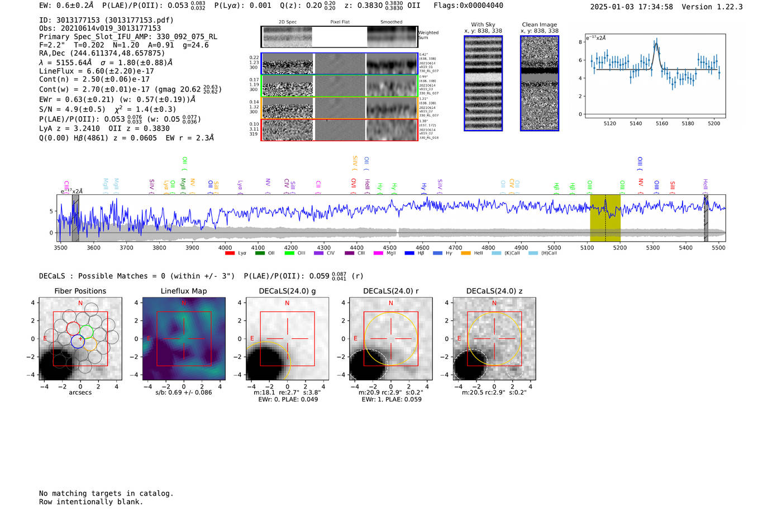
Task: Select the orange-bordered 2D spectrum row
Action: coord(340,108)
